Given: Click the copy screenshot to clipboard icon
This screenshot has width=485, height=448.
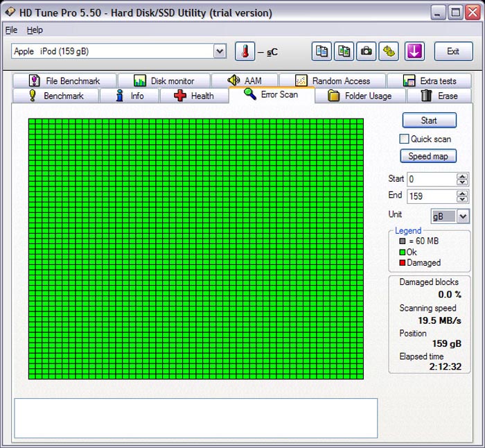Looking at the screenshot, I should pos(344,51).
